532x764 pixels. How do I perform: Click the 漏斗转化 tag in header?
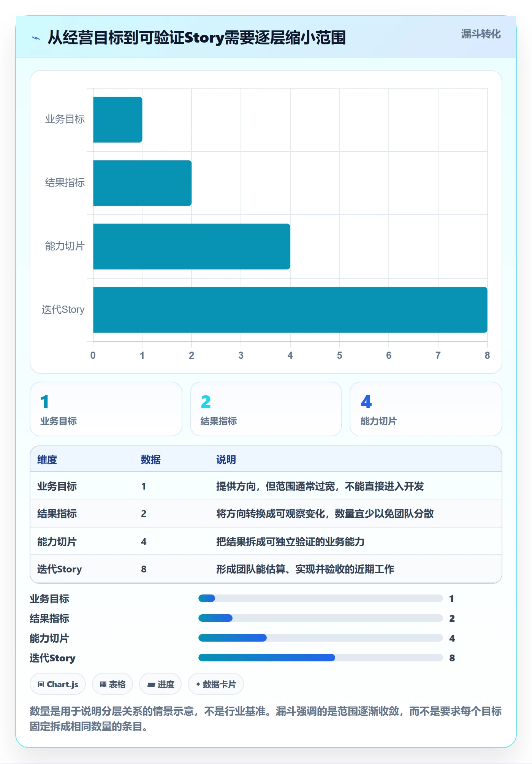[x=481, y=34]
